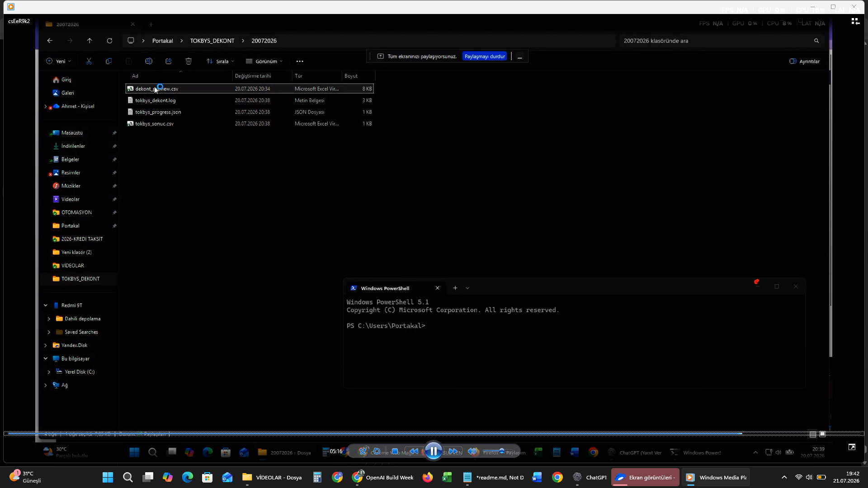The width and height of the screenshot is (868, 488).
Task: Switch to the *readme.md Notepad window
Action: pos(493,478)
